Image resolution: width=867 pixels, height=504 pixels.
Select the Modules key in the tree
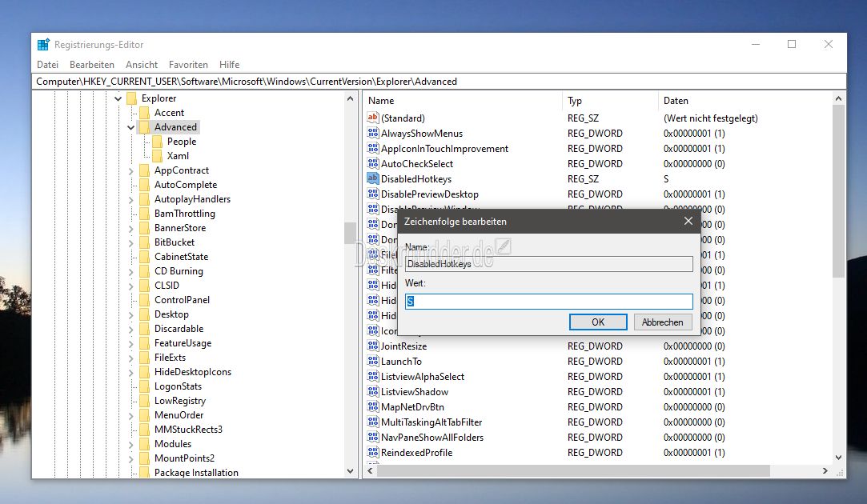click(x=173, y=444)
